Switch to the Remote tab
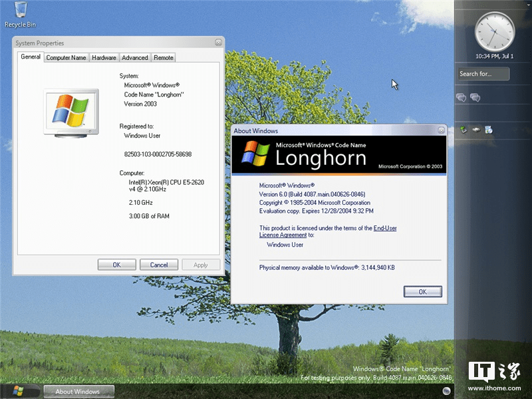532x399 pixels. [x=163, y=57]
